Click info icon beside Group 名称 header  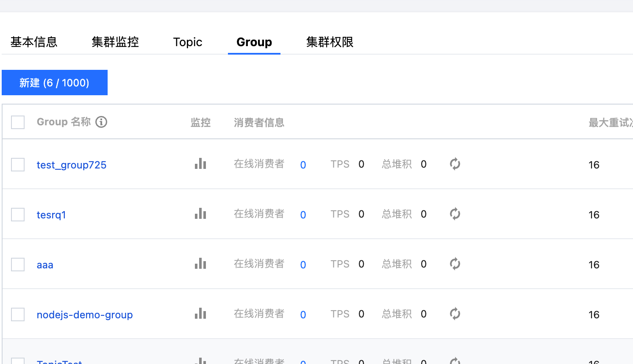click(101, 122)
